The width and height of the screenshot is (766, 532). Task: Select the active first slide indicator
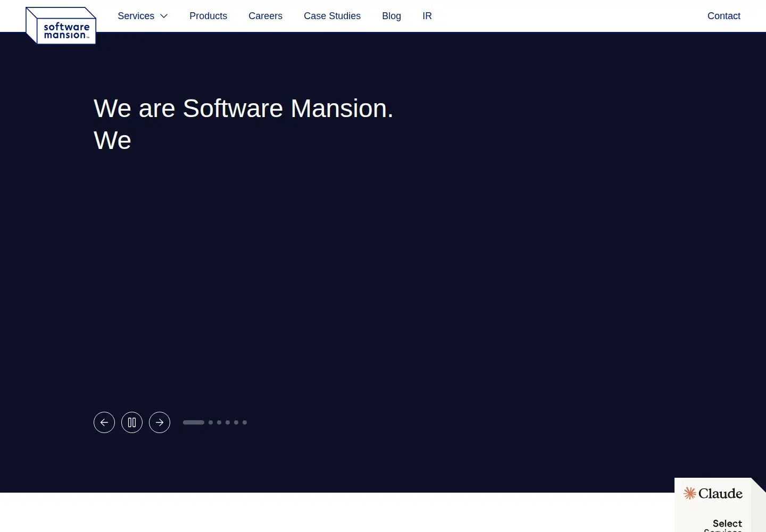tap(194, 422)
